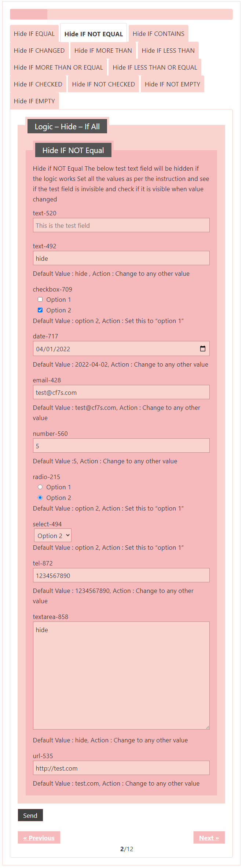Open the Hide IF NOT CHECKED tab
The image size is (242, 868).
pos(103,84)
